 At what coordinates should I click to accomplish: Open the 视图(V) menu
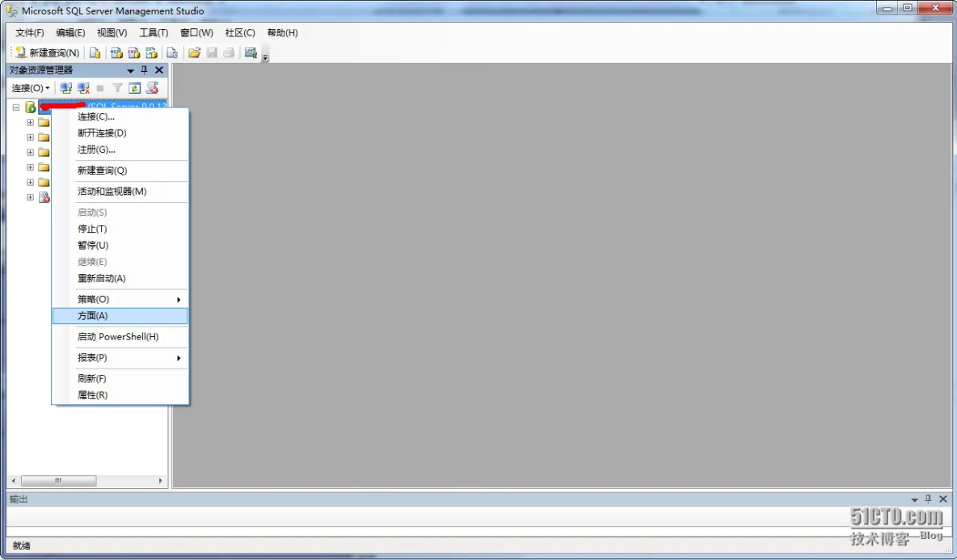pos(112,33)
